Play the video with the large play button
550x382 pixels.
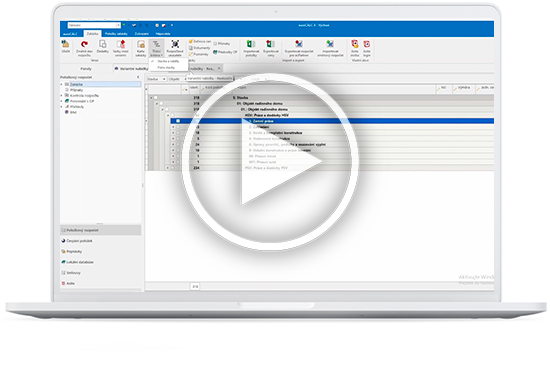click(269, 161)
